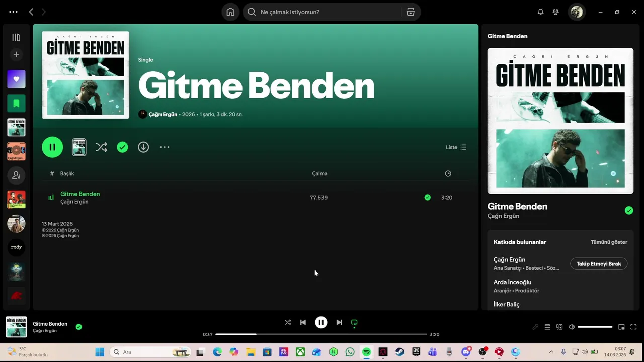The width and height of the screenshot is (644, 362).
Task: Toggle saved checkmark in right Now Playing panel
Action: click(629, 210)
